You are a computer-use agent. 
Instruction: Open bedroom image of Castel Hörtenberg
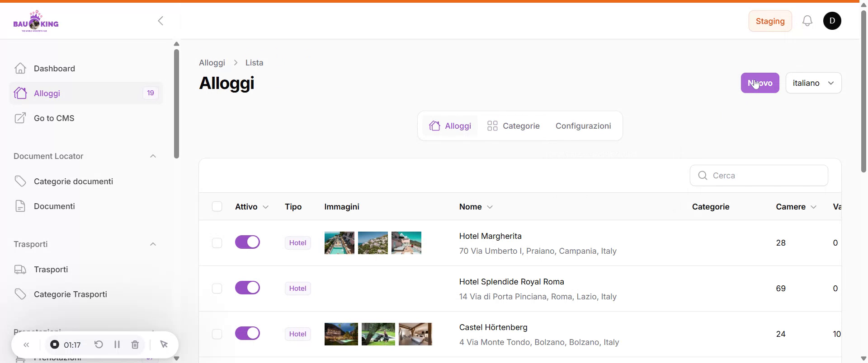pyautogui.click(x=415, y=334)
